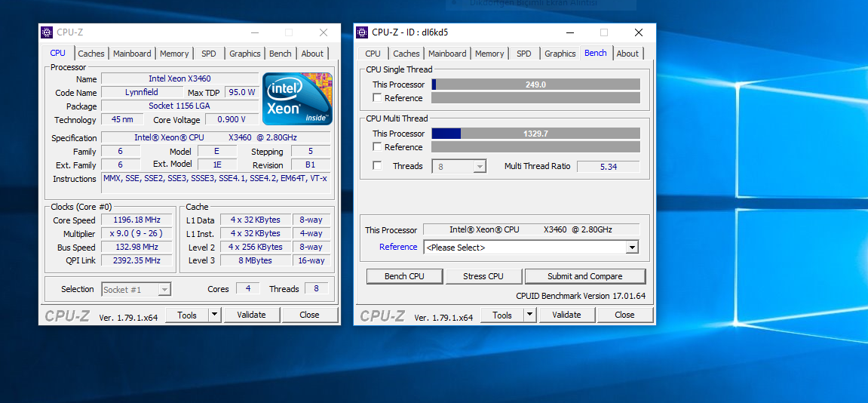
Task: Open SPD tab in Bench window
Action: click(523, 54)
